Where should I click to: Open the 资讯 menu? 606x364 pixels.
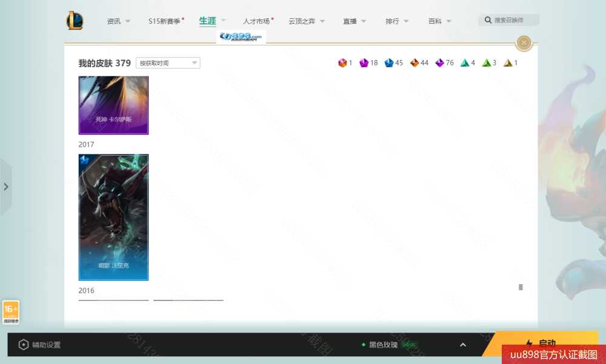[x=114, y=21]
